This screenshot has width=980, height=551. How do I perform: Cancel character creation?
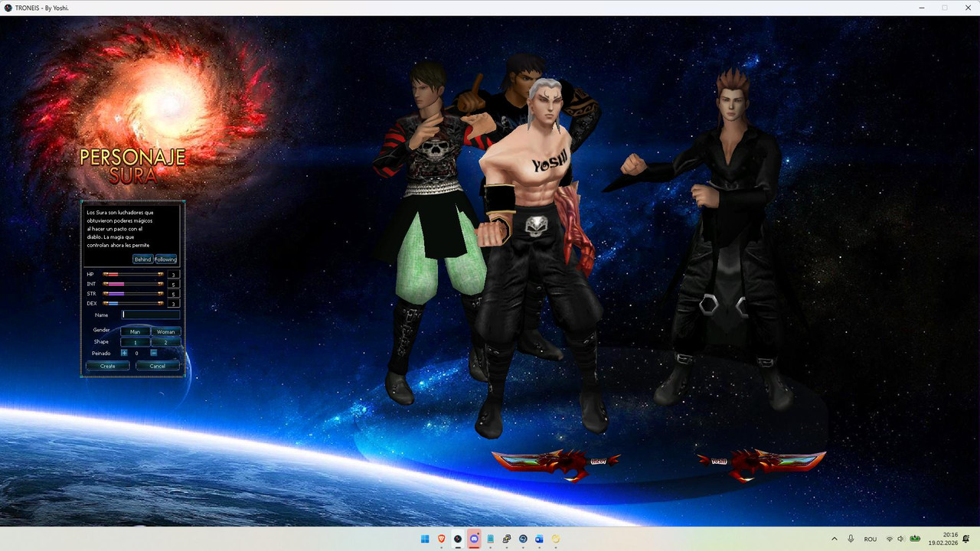[158, 366]
